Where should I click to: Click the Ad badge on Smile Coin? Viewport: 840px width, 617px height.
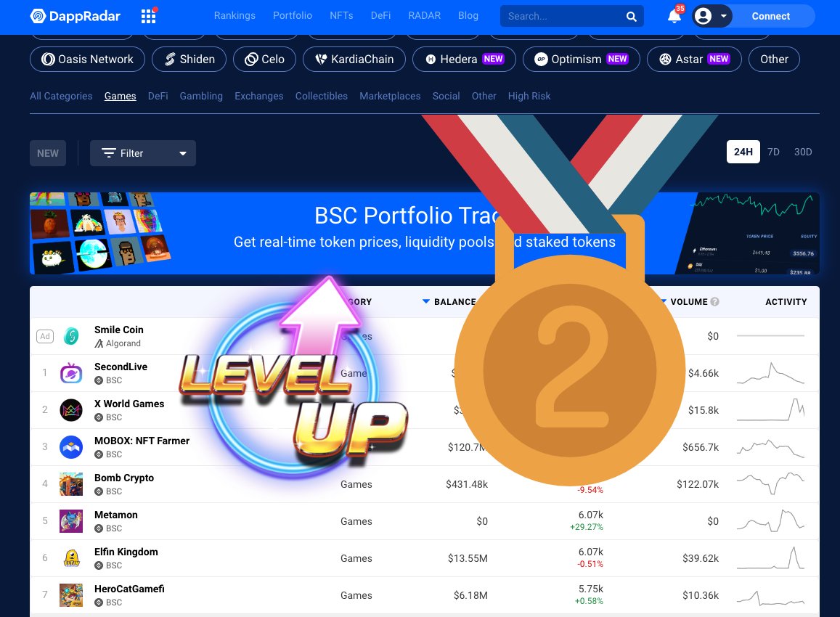(x=45, y=336)
